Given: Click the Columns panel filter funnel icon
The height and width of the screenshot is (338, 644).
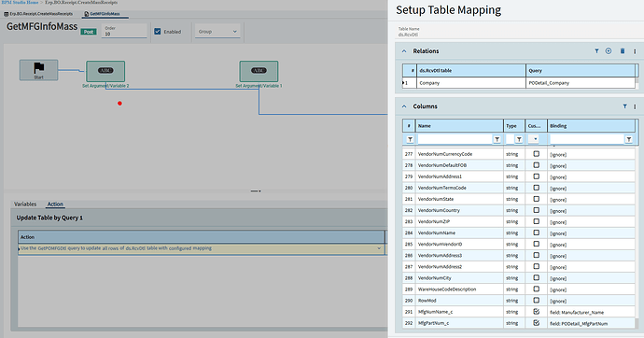Looking at the screenshot, I should tap(624, 106).
